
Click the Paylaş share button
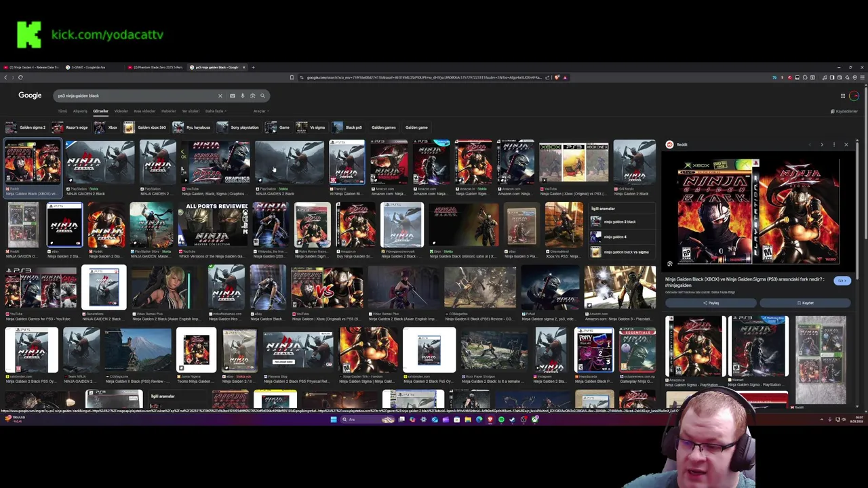tap(711, 303)
